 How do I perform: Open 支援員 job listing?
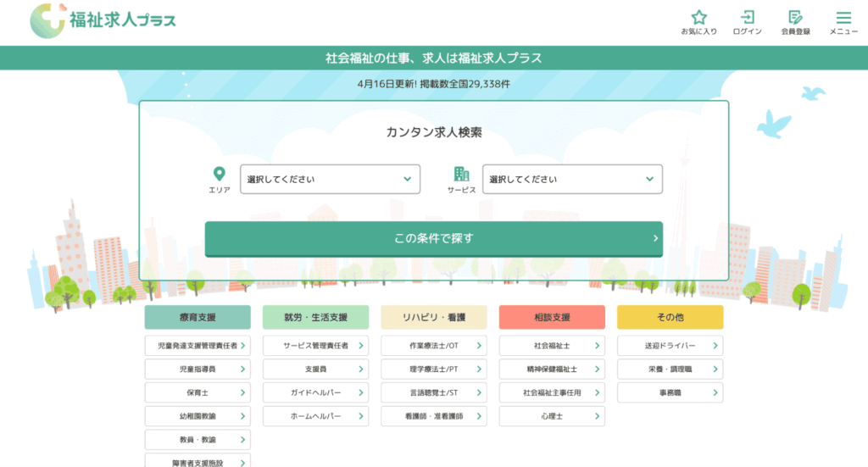click(x=315, y=369)
